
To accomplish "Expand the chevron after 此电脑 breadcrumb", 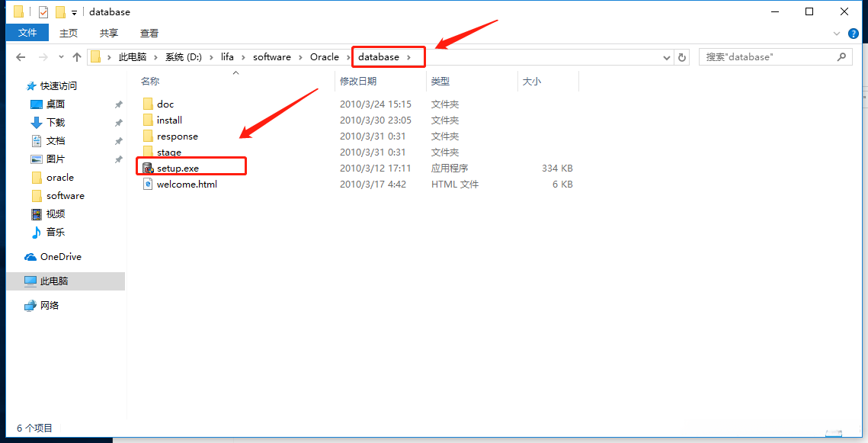I will pos(156,57).
